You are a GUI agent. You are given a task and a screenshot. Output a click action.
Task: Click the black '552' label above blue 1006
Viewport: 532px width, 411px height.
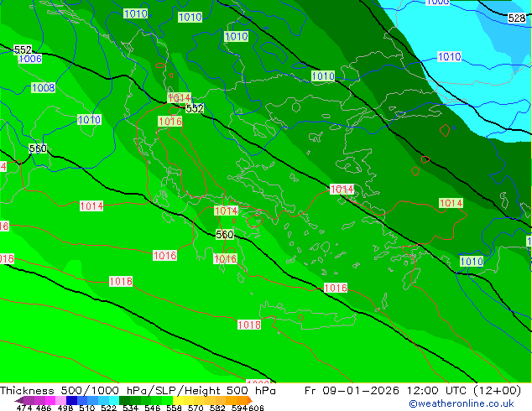(x=23, y=49)
